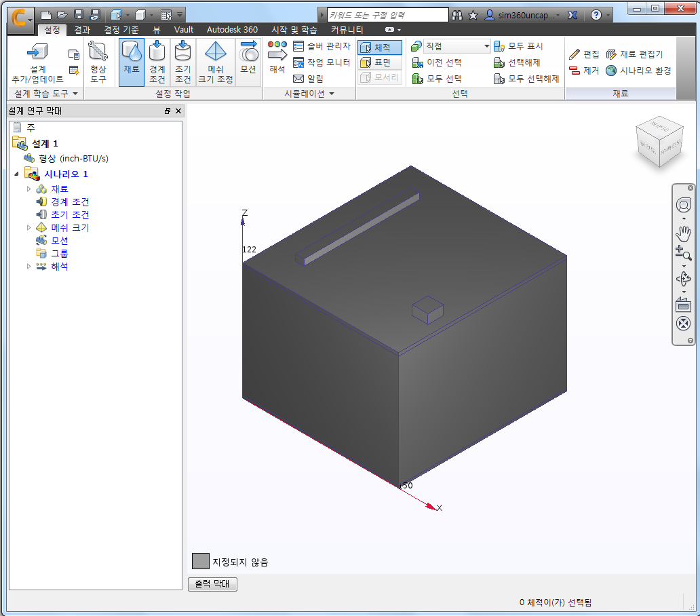Open the application menu dropdown arrow
Image resolution: width=700 pixels, height=616 pixels.
click(30, 20)
